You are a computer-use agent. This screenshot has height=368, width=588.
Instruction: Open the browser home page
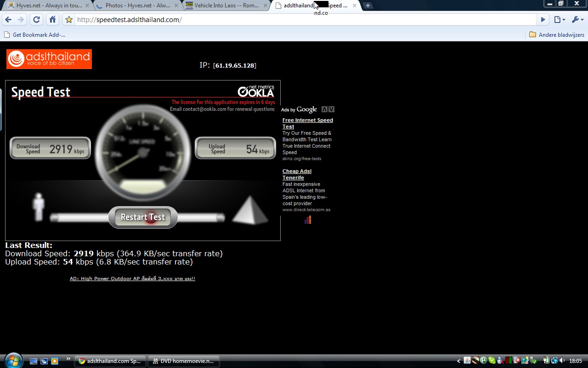point(52,20)
